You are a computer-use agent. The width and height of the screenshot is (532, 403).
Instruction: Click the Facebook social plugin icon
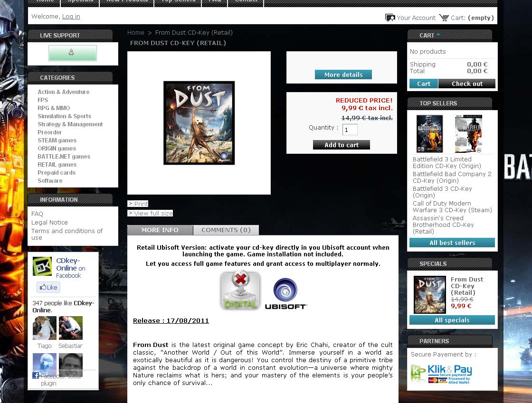click(x=36, y=375)
